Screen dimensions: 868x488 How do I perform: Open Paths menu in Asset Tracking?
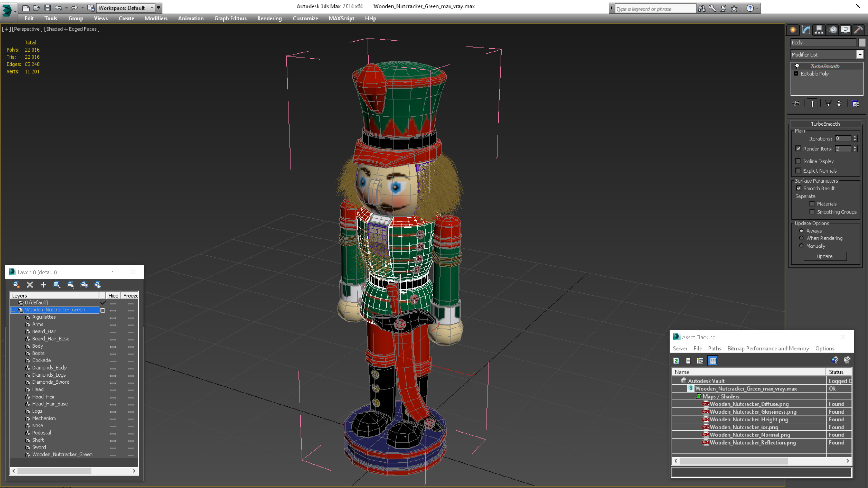[x=714, y=348]
